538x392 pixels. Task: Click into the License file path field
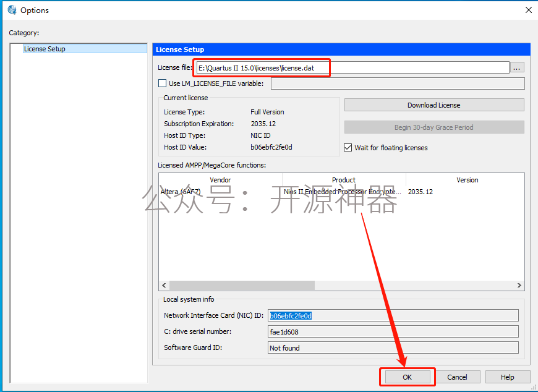tap(352, 67)
